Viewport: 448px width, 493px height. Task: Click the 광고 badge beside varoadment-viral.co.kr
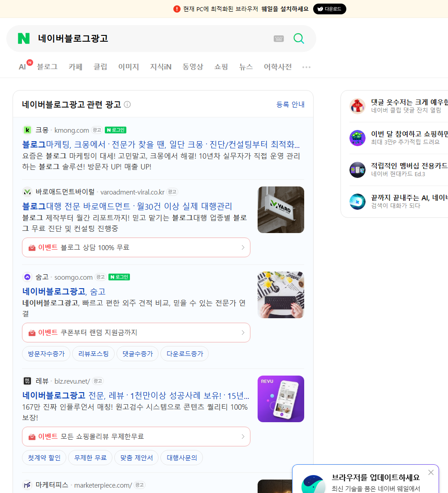coord(172,191)
